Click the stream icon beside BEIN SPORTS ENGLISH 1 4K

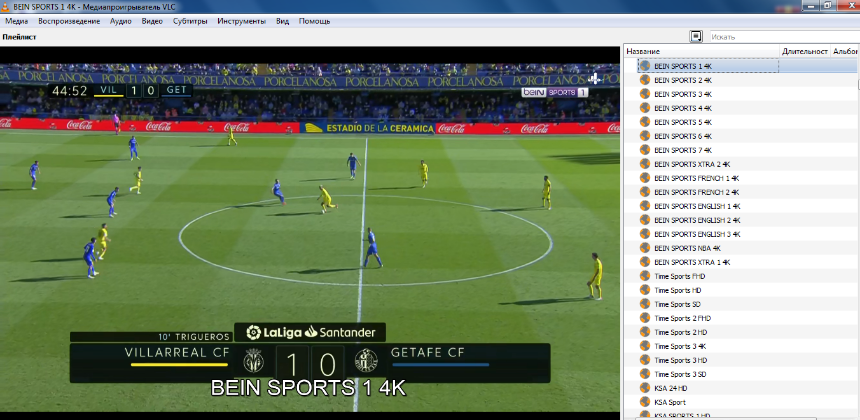(645, 206)
